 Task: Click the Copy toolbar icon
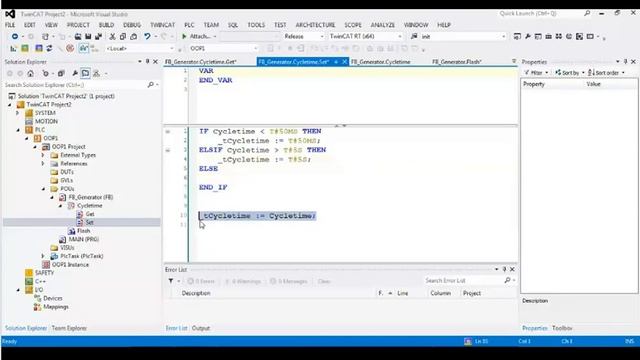(123, 36)
